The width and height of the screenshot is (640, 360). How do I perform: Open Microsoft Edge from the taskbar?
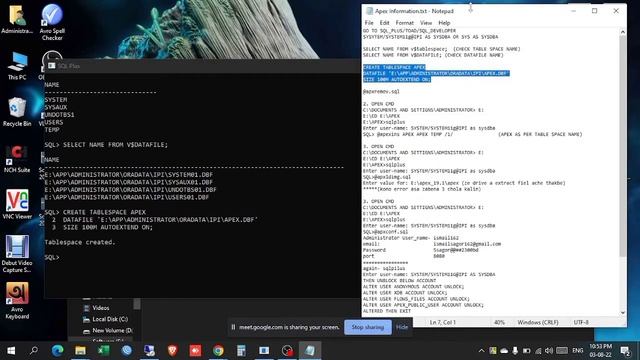(57, 350)
